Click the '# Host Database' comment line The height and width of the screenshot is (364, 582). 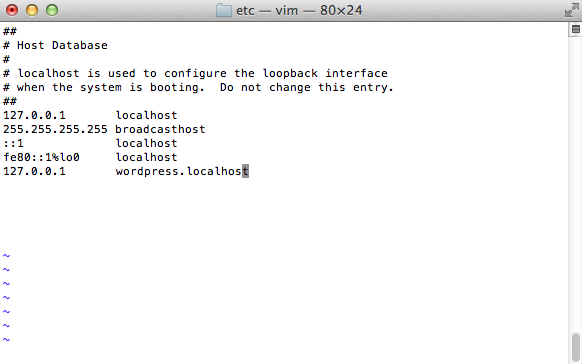click(x=55, y=45)
